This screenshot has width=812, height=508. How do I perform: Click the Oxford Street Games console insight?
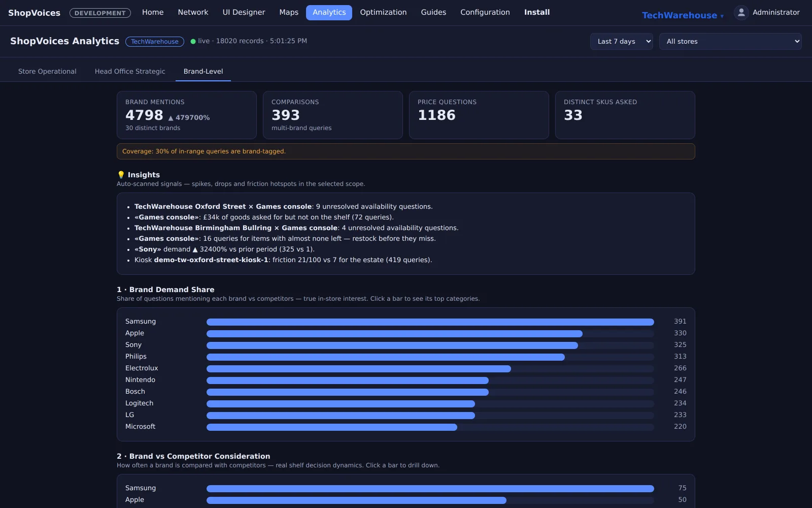click(x=283, y=207)
